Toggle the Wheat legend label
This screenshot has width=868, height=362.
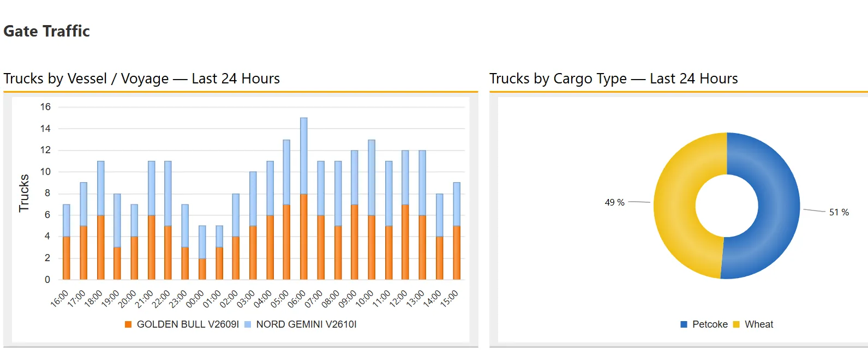click(759, 324)
